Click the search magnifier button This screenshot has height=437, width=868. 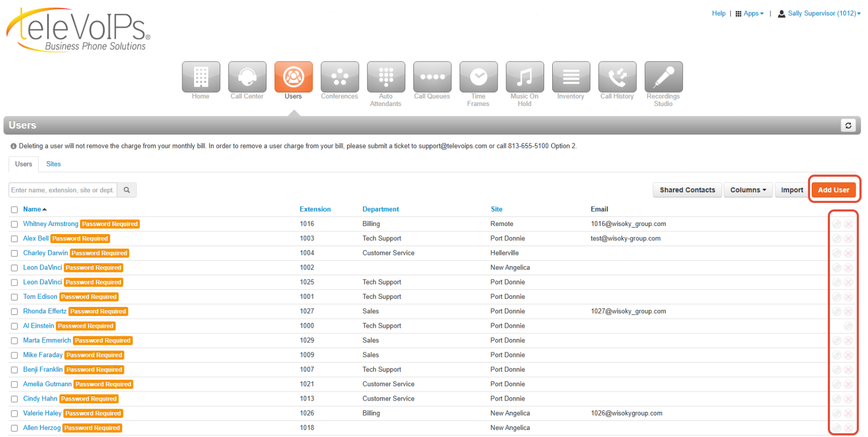[x=127, y=190]
